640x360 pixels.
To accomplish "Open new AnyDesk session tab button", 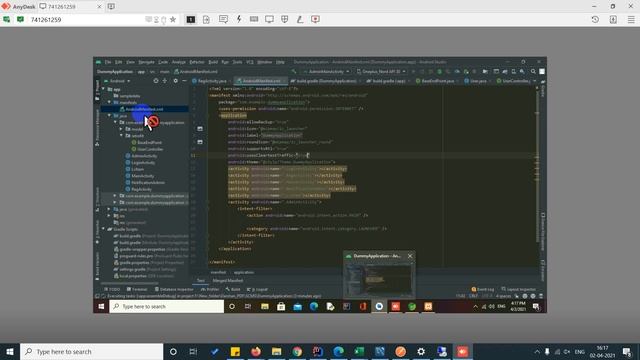I will pos(111,7).
